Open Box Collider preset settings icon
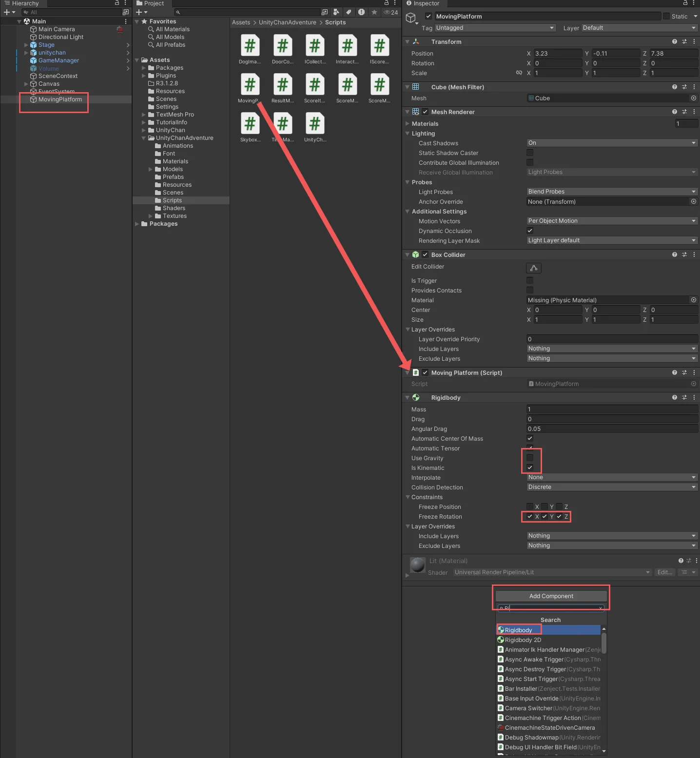Image resolution: width=700 pixels, height=758 pixels. point(684,255)
